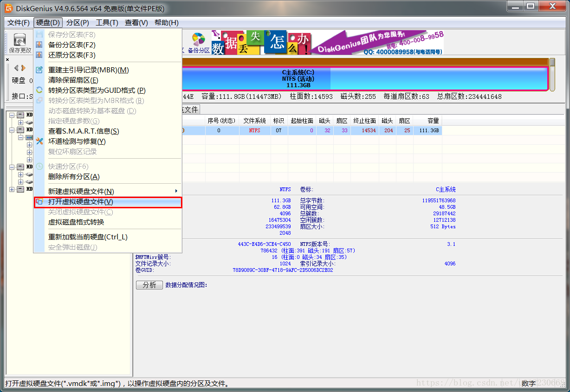Click the 卷GUID value text
570x392 pixels.
click(283, 270)
